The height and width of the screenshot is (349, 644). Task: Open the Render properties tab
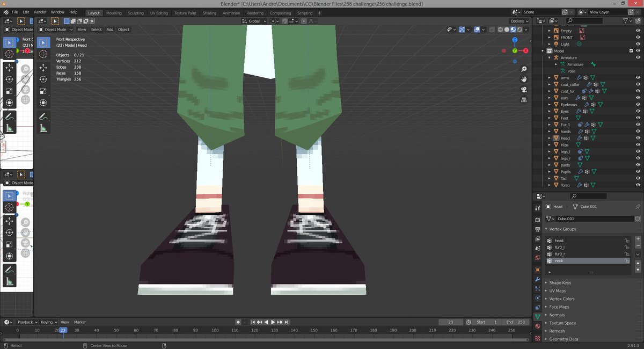pos(538,220)
